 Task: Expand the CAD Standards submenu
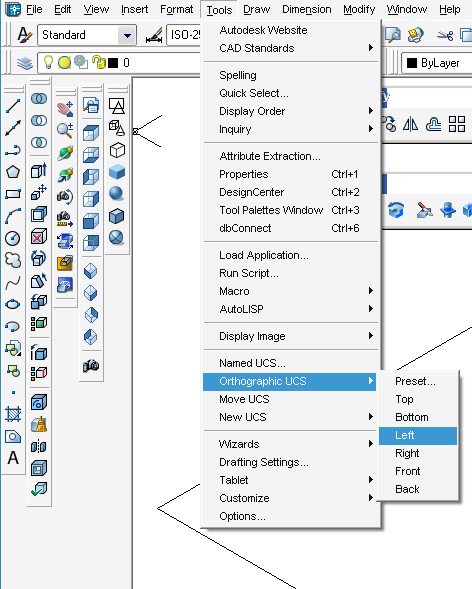pos(290,48)
